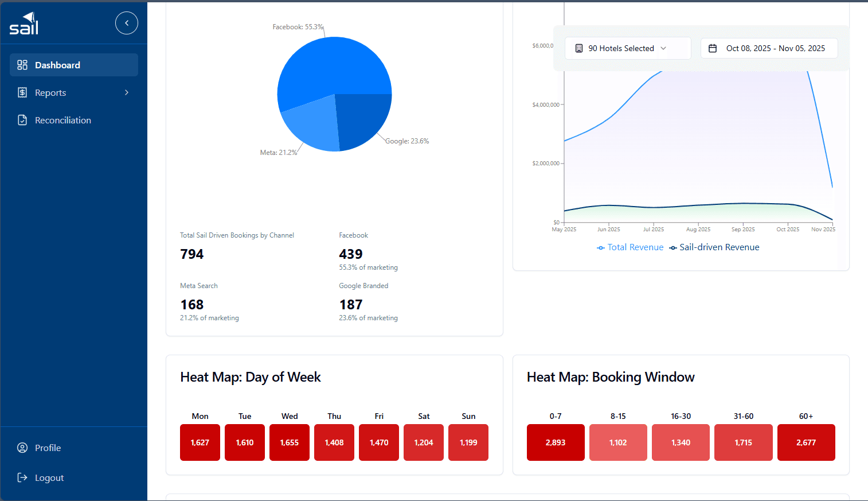Viewport: 868px width, 501px height.
Task: Click the Profile user icon
Action: (x=22, y=448)
